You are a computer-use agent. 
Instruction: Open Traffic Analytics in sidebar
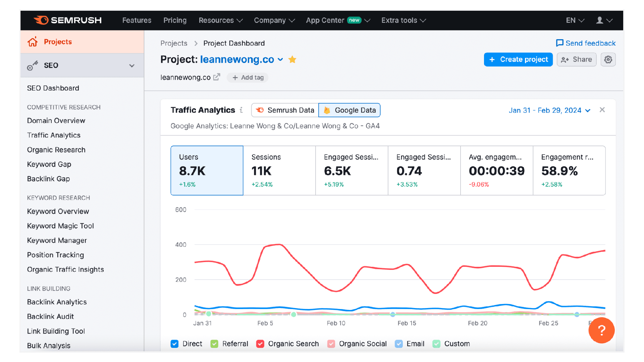coord(54,135)
